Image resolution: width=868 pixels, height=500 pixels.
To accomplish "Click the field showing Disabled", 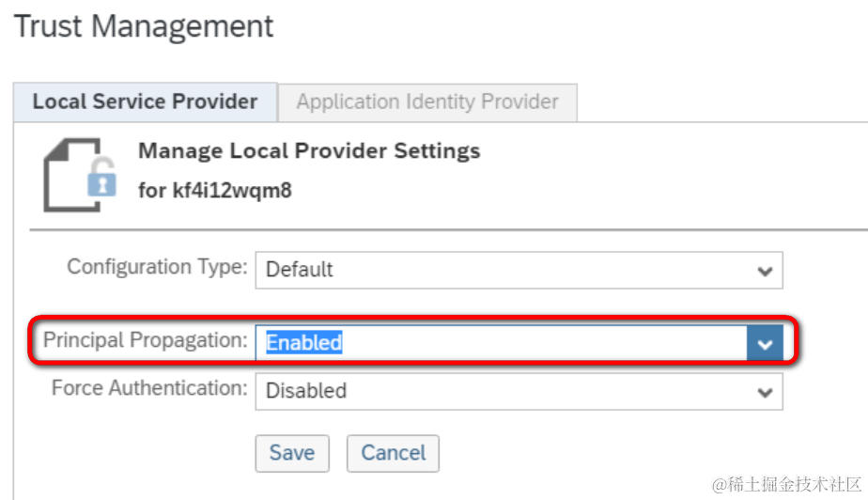I will 507,391.
